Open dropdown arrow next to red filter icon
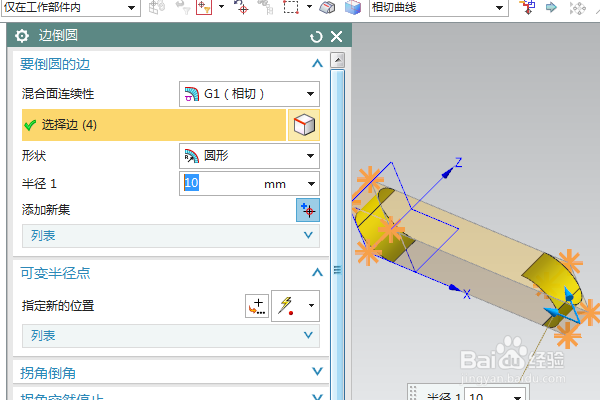The height and width of the screenshot is (400, 600). pos(221,7)
